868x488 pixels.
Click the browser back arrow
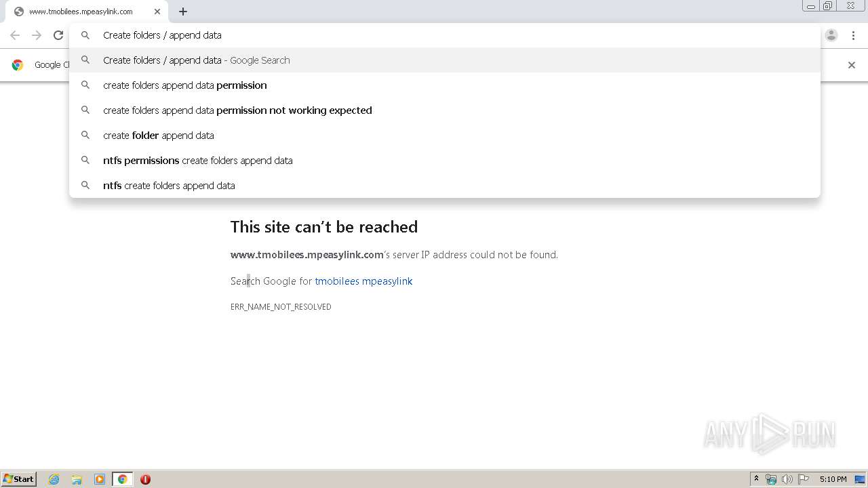[x=15, y=35]
